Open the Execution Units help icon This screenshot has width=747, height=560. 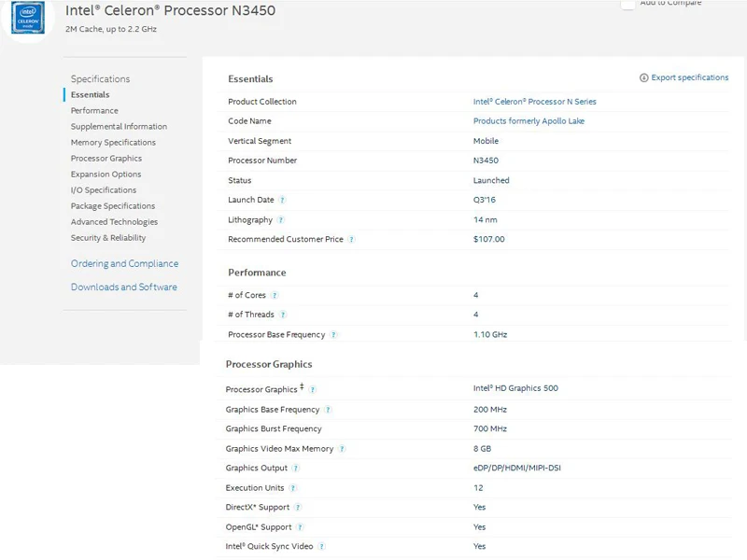pos(292,488)
